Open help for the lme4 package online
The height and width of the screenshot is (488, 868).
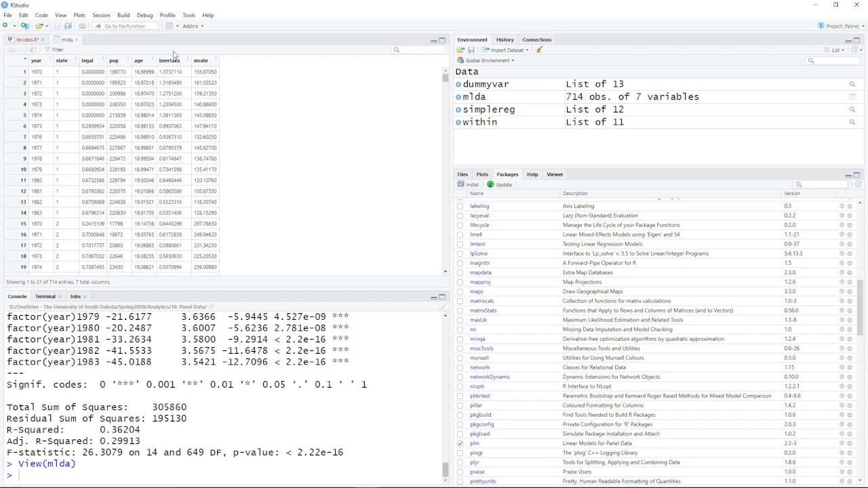tap(842, 235)
